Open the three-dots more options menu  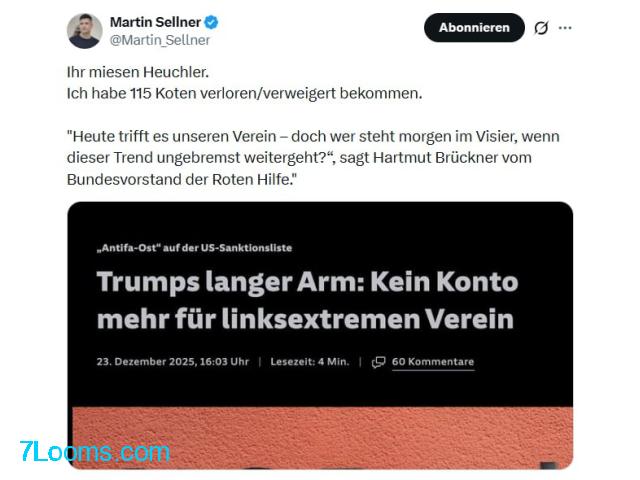click(x=565, y=28)
